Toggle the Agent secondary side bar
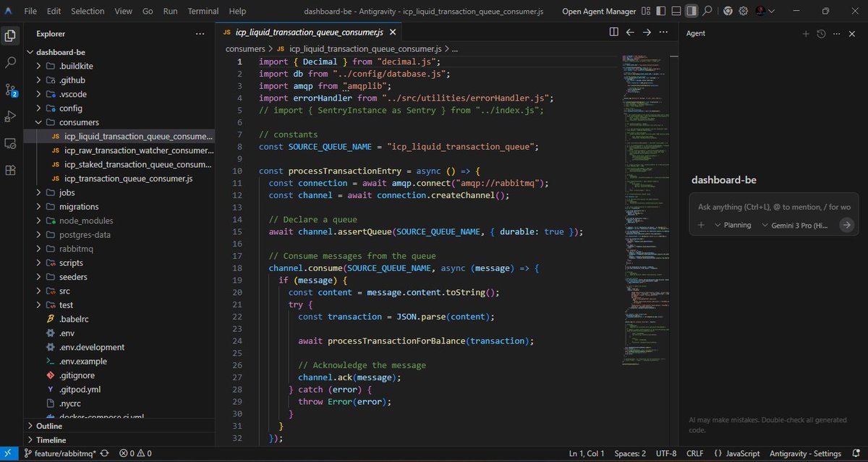Viewport: 868px width, 462px height. [692, 11]
